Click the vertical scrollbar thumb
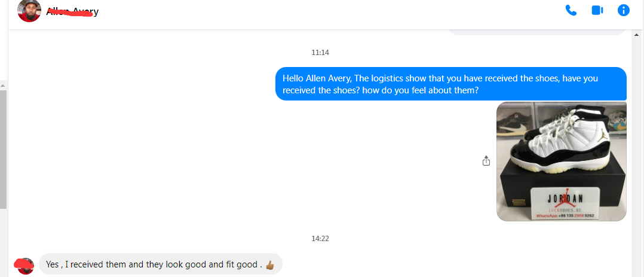 [4, 149]
